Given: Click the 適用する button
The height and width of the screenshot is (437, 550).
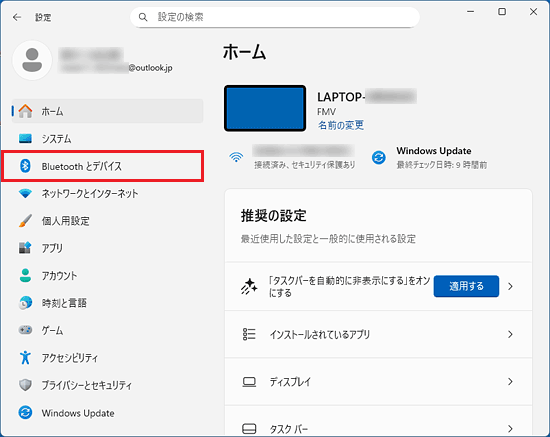Looking at the screenshot, I should point(466,286).
